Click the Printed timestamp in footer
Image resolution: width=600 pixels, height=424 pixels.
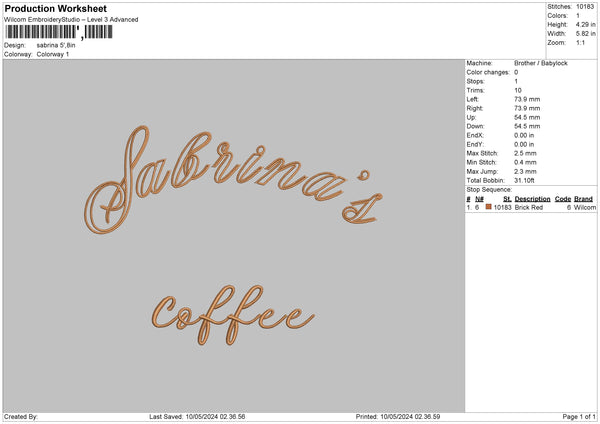point(397,417)
